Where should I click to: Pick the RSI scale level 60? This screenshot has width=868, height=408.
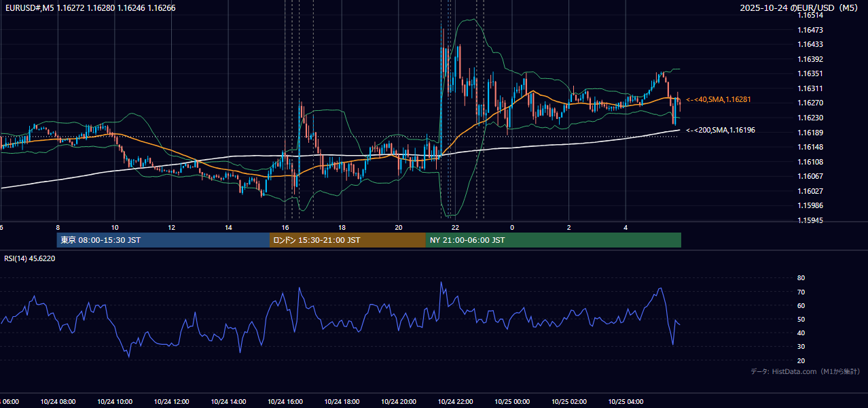[801, 305]
